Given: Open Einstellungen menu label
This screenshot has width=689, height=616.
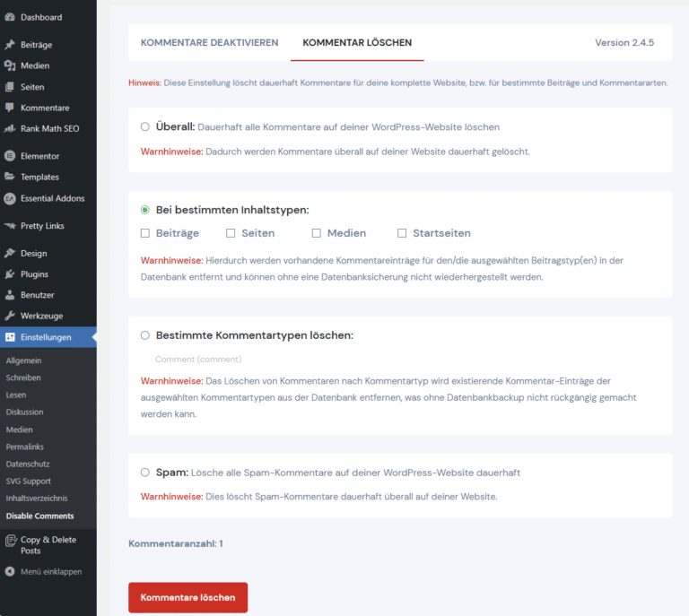Looking at the screenshot, I should (x=46, y=337).
